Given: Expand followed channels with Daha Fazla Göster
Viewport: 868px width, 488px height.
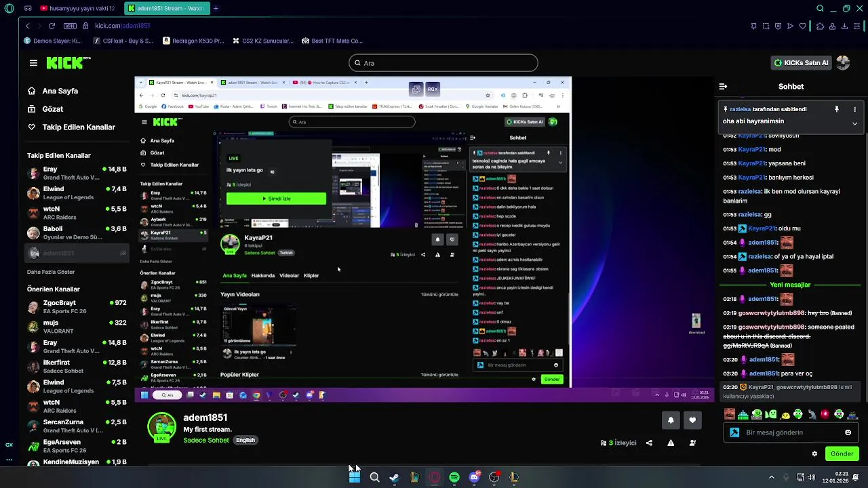Looking at the screenshot, I should [x=51, y=272].
